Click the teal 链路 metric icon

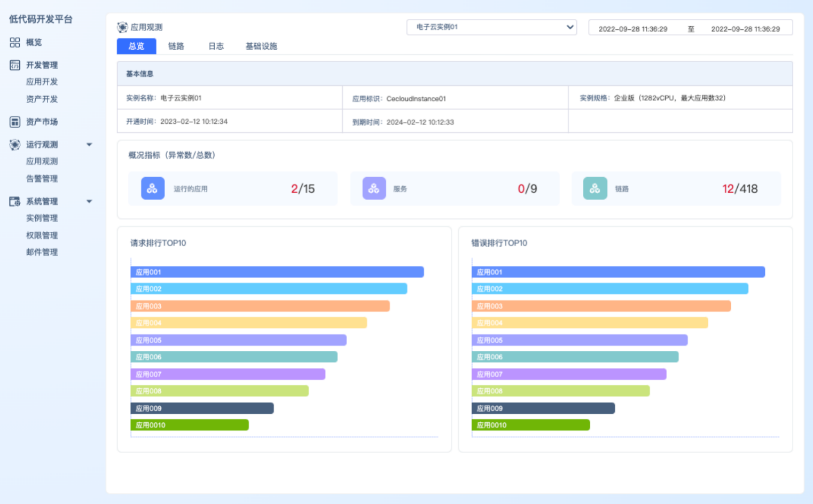595,188
